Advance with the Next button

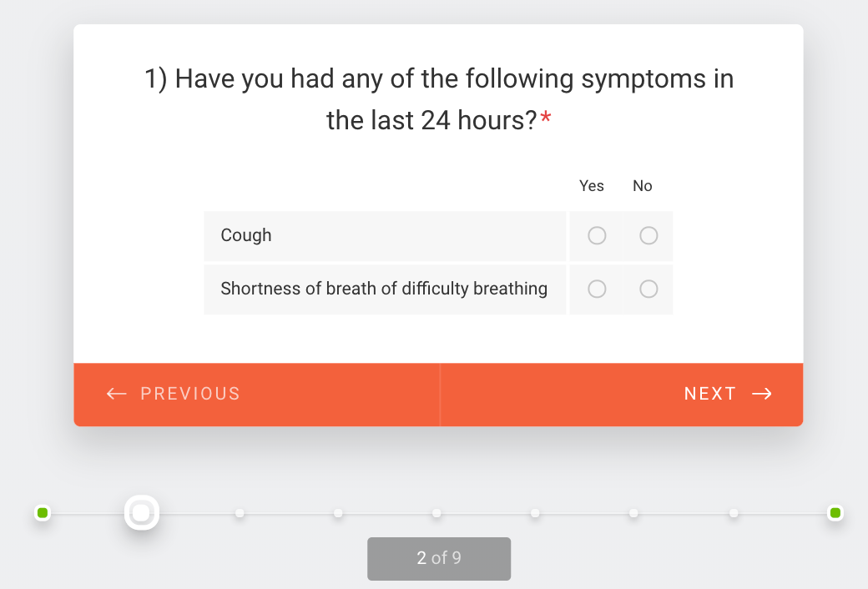tap(710, 394)
